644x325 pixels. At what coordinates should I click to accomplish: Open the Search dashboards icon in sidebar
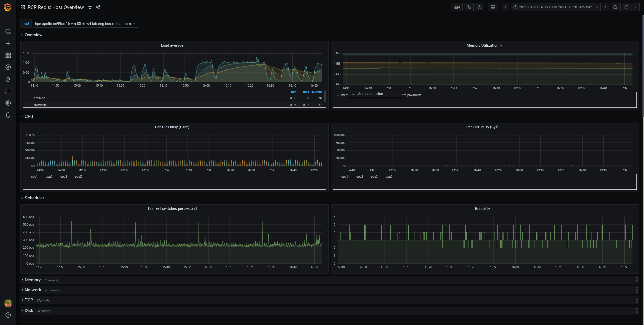[x=8, y=32]
